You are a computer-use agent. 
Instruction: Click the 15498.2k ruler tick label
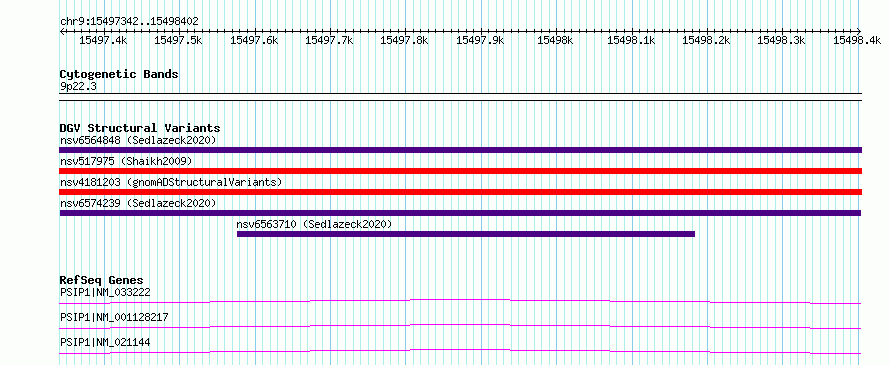click(706, 40)
